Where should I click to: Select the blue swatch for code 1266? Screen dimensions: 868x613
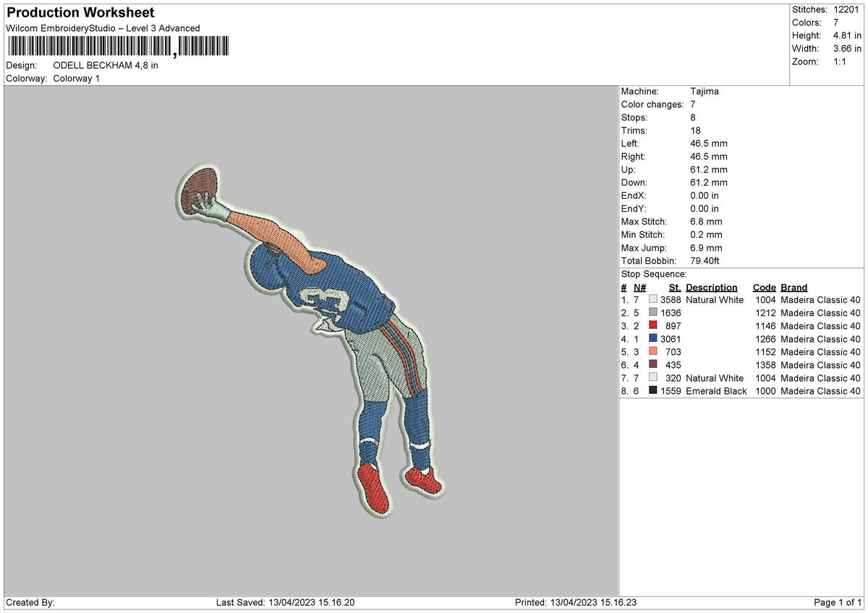click(x=653, y=338)
